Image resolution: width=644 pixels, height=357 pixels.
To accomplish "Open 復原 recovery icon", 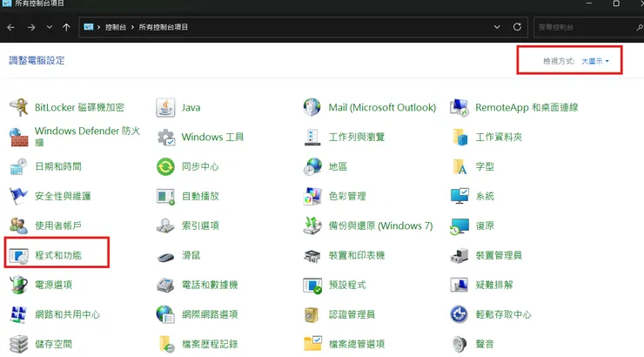I will tap(460, 226).
